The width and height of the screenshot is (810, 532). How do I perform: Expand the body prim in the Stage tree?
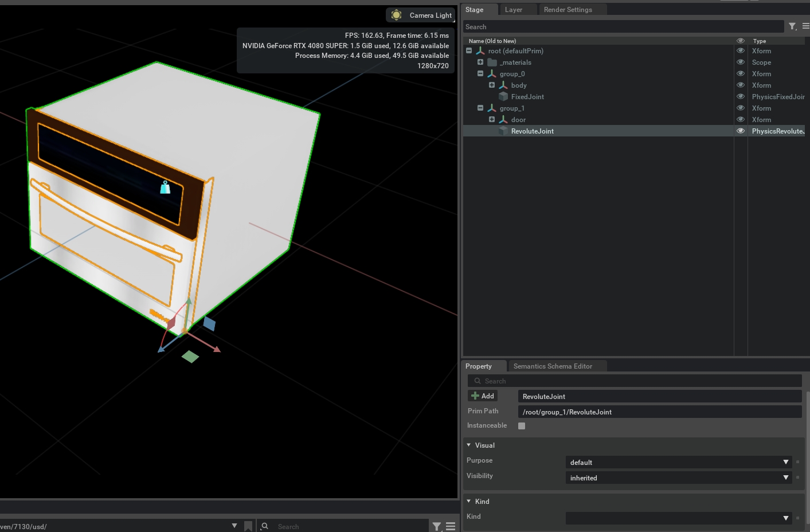[x=492, y=84]
